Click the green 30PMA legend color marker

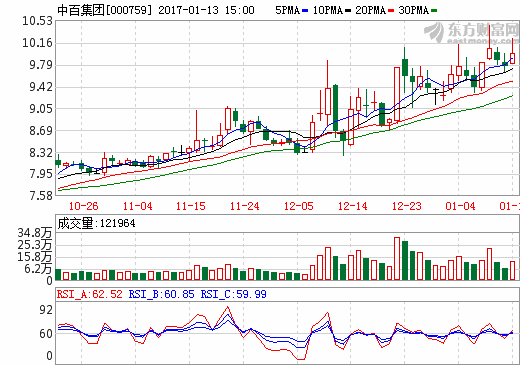434,11
